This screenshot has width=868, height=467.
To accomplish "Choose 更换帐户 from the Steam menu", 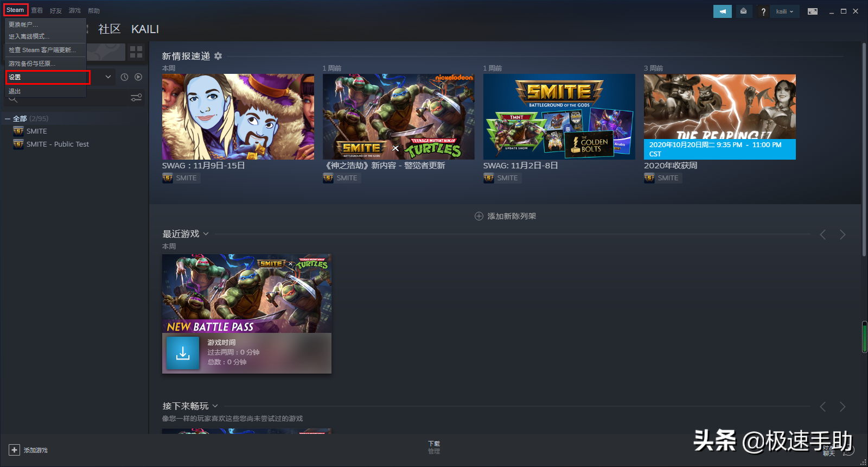I will (46, 24).
